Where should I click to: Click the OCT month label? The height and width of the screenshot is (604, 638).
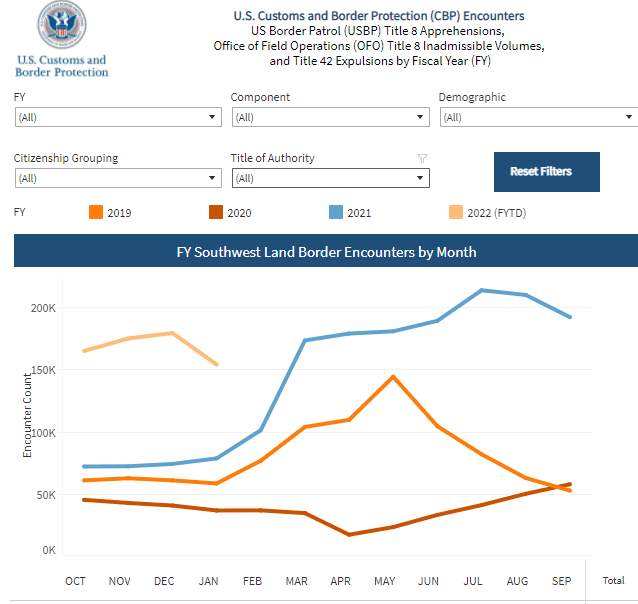coord(75,581)
